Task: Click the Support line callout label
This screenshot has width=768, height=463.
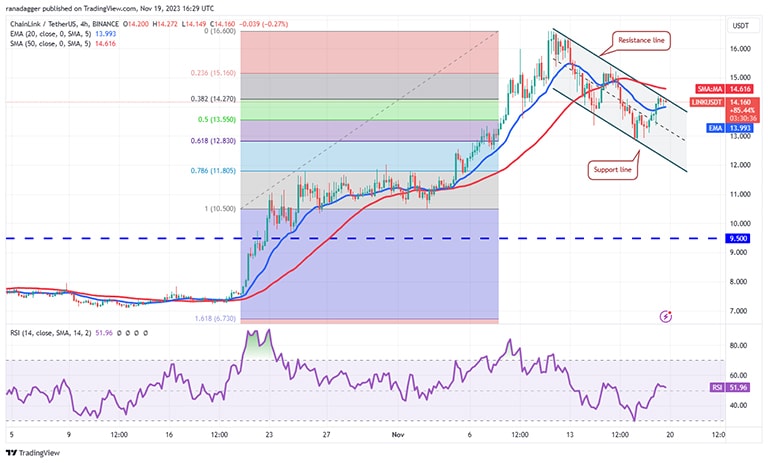Action: (x=612, y=170)
